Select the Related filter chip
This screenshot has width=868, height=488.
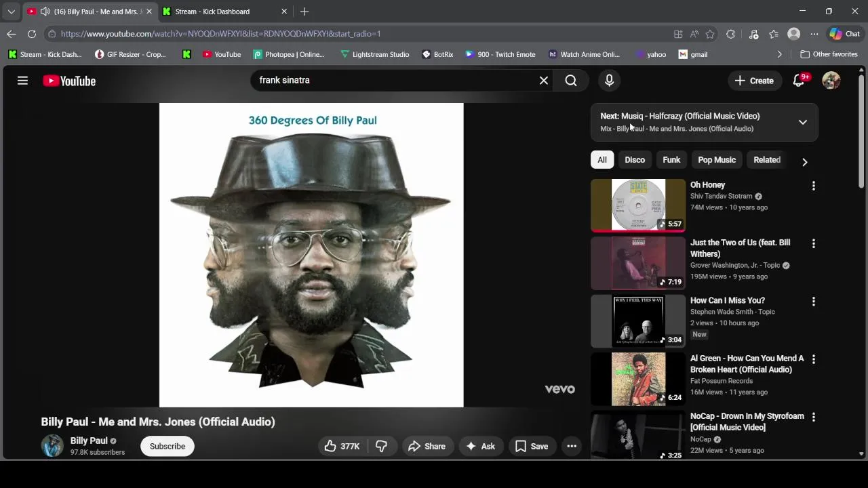[767, 160]
